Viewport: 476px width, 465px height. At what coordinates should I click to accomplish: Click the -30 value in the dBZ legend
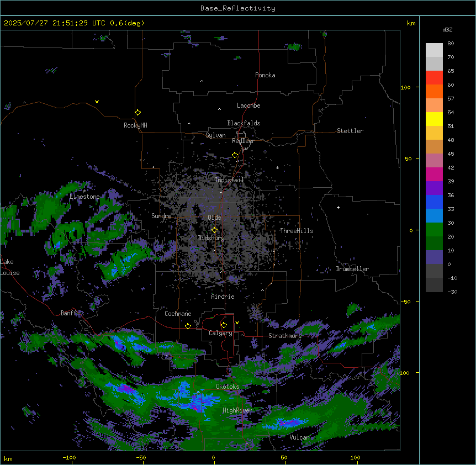(452, 292)
